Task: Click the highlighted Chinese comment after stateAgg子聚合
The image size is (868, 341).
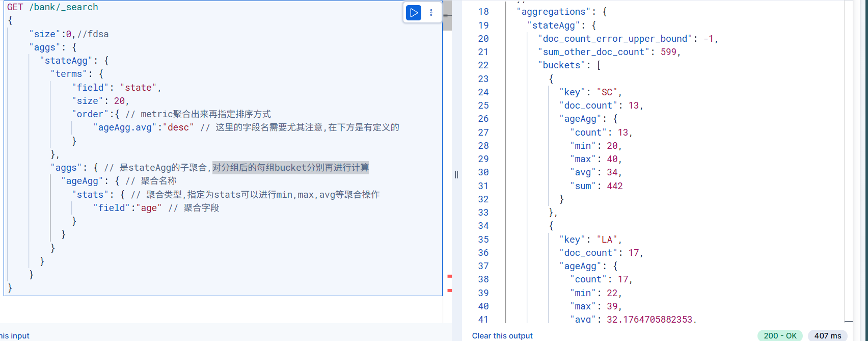Action: [x=290, y=168]
